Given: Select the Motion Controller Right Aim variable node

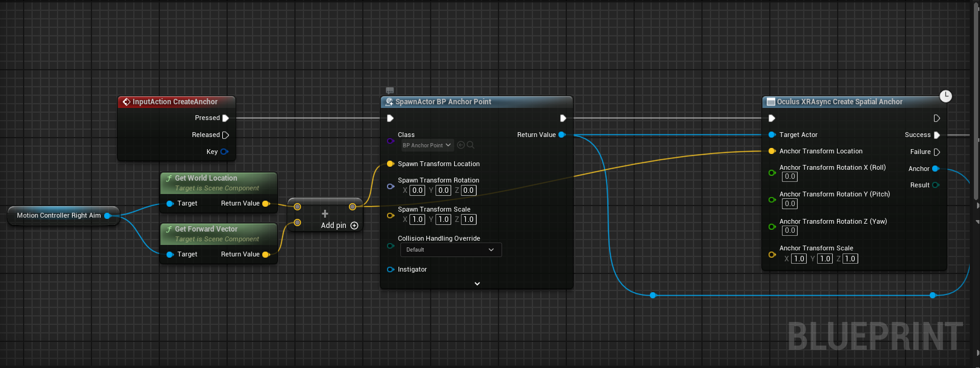Looking at the screenshot, I should point(59,216).
